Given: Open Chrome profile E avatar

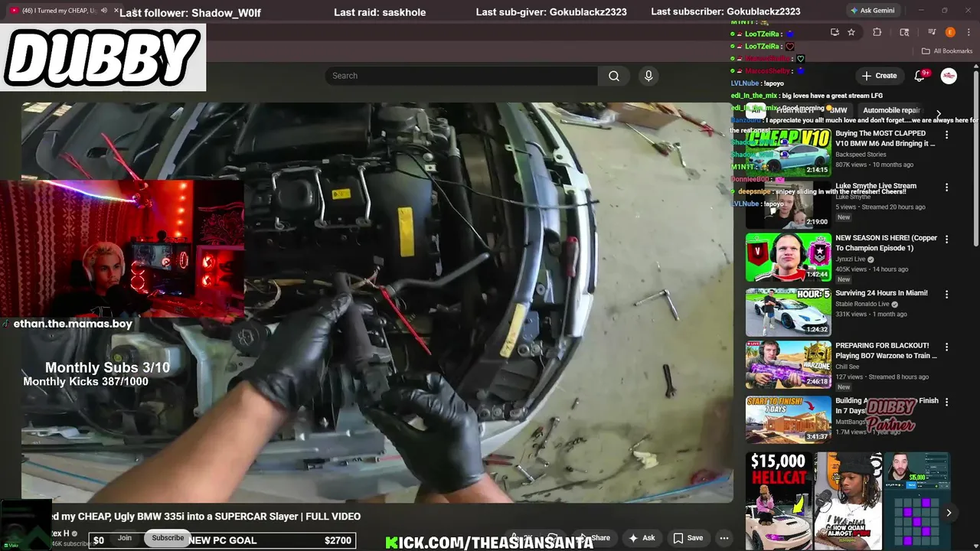Looking at the screenshot, I should click(950, 32).
